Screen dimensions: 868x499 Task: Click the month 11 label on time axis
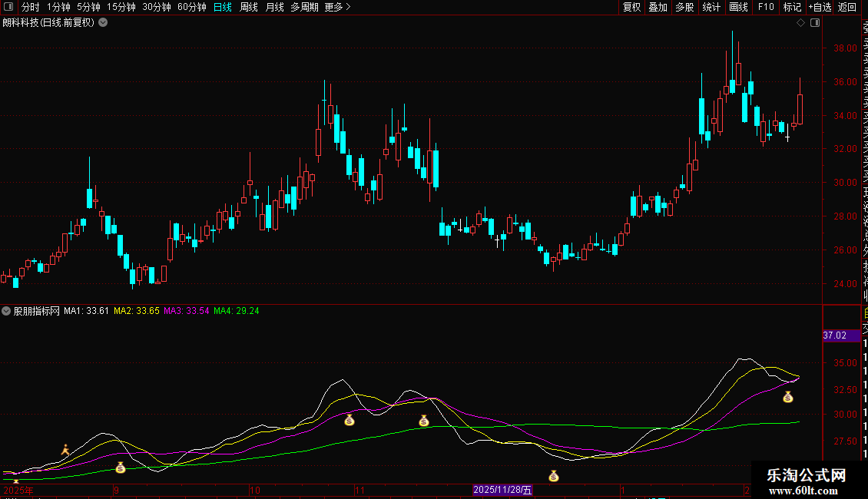pyautogui.click(x=359, y=490)
